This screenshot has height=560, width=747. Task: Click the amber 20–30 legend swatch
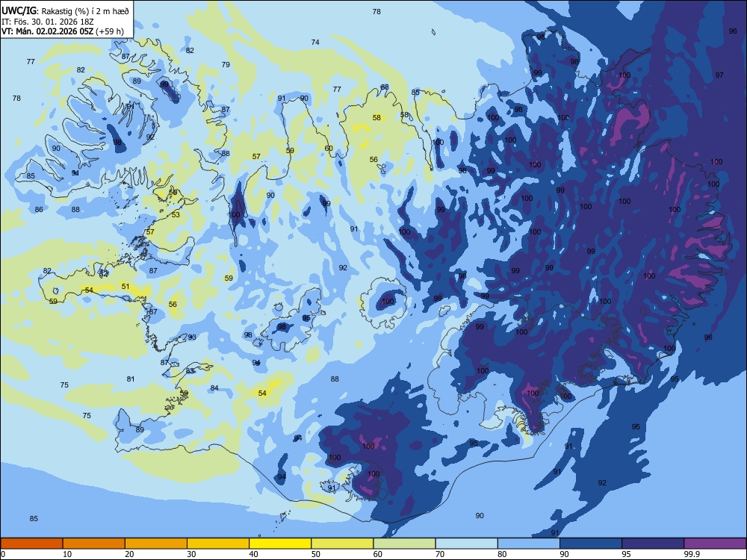click(x=156, y=544)
